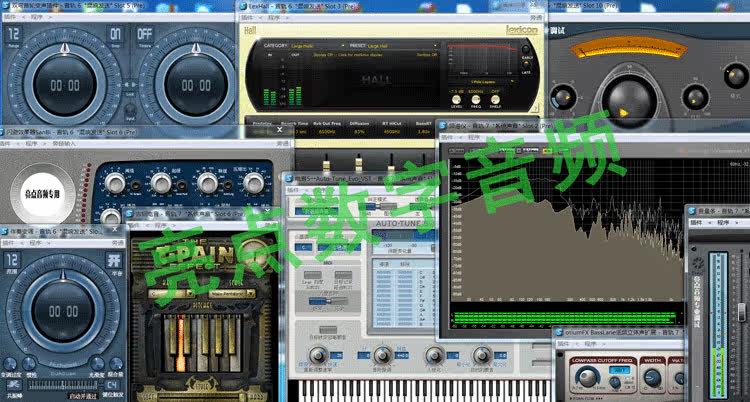Click the 共振度 knob
The width and height of the screenshot is (750, 402).
point(98,363)
